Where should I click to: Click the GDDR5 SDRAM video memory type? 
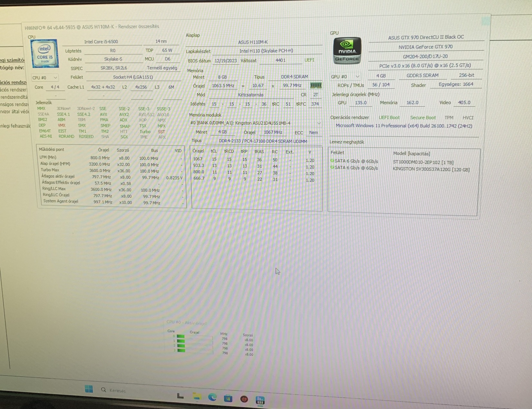[423, 75]
